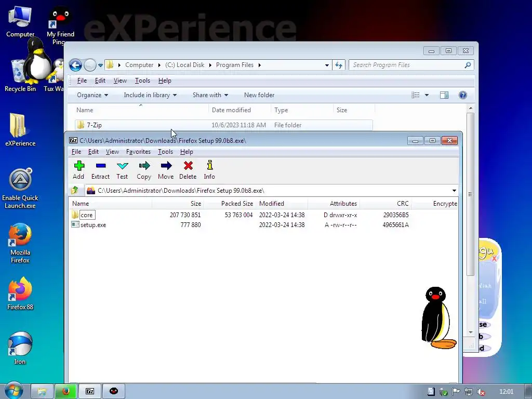
Task: Click the Pingu taskbar button
Action: pyautogui.click(x=114, y=391)
